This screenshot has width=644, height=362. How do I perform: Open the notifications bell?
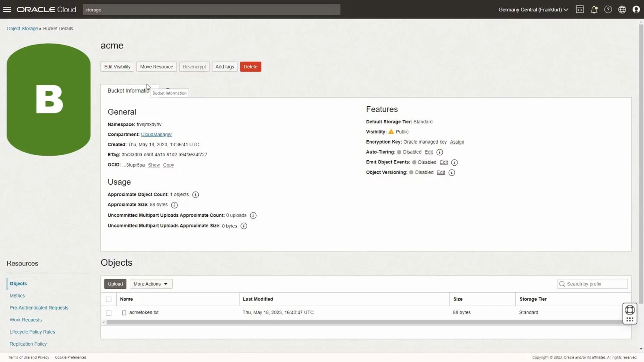point(594,10)
